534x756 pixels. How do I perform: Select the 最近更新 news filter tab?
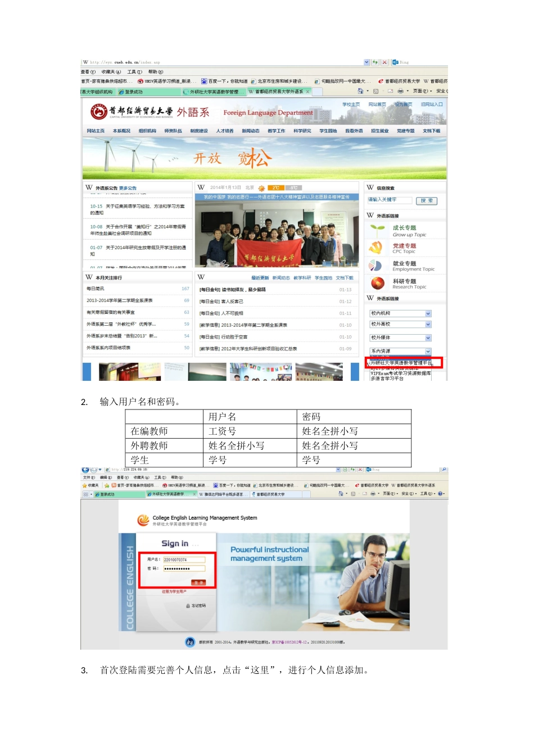[260, 278]
